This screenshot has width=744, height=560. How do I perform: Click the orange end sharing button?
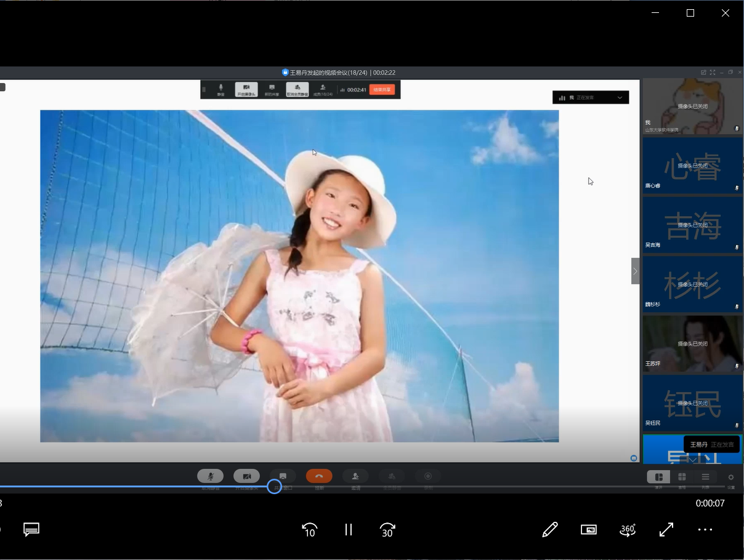[x=382, y=90]
